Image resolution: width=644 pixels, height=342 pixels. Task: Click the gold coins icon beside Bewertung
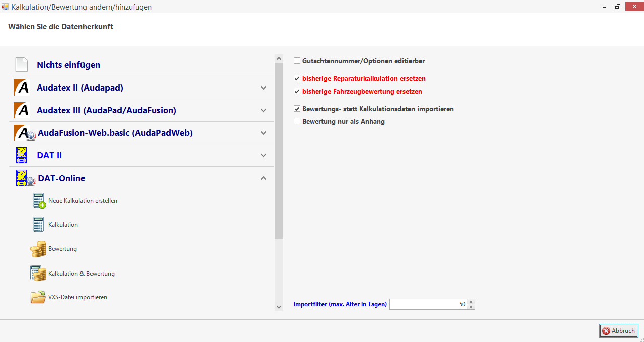point(38,249)
